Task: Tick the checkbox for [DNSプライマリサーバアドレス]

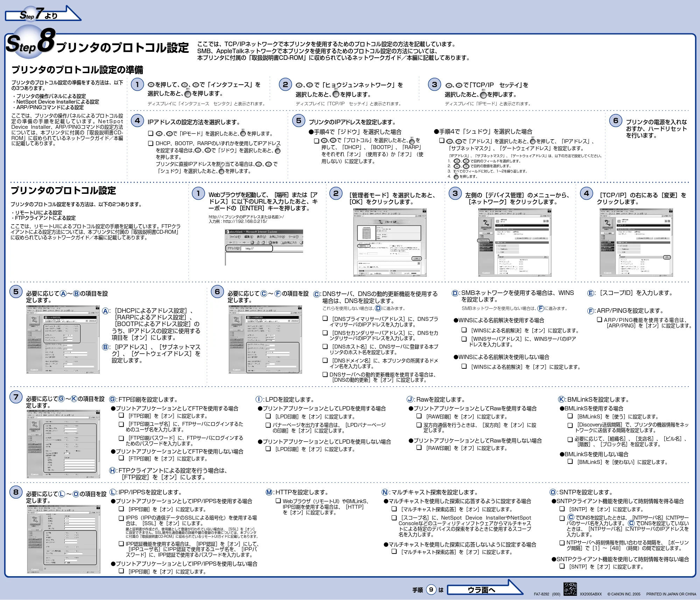Action: click(x=325, y=318)
